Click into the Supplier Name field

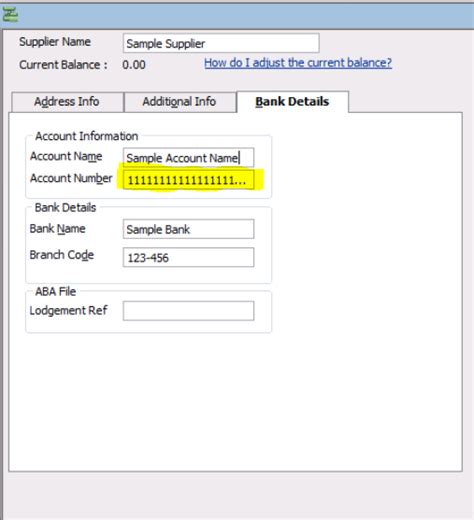(x=221, y=43)
